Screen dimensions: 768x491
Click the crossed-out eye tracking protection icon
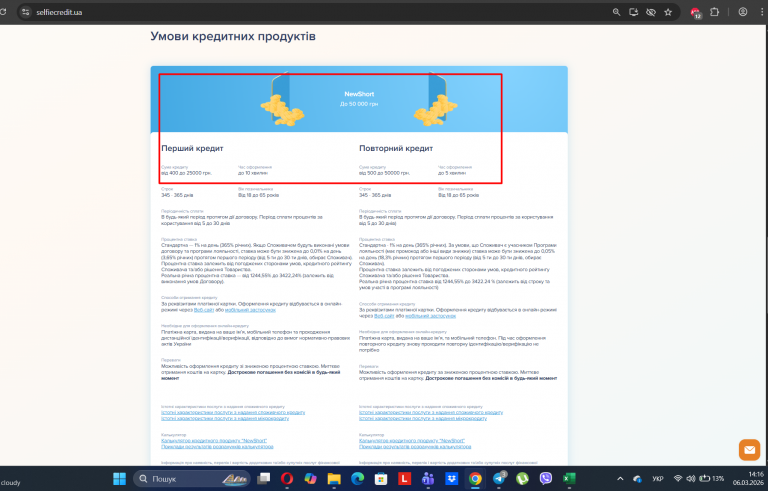pos(650,12)
